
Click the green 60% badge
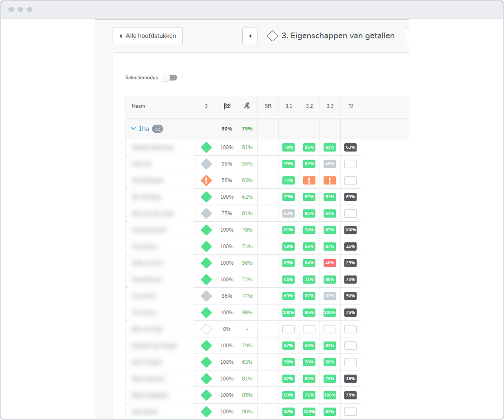point(330,362)
